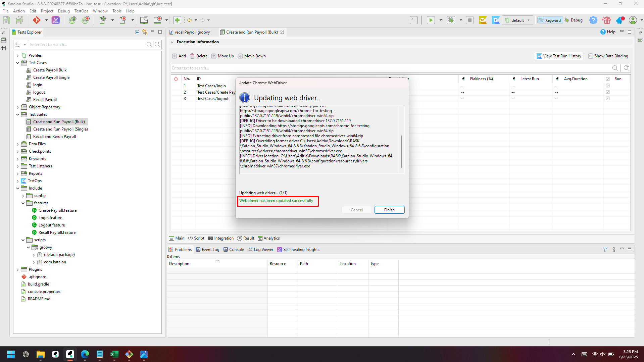Open the Git toolbar icon
644x362 pixels.
tap(36, 20)
